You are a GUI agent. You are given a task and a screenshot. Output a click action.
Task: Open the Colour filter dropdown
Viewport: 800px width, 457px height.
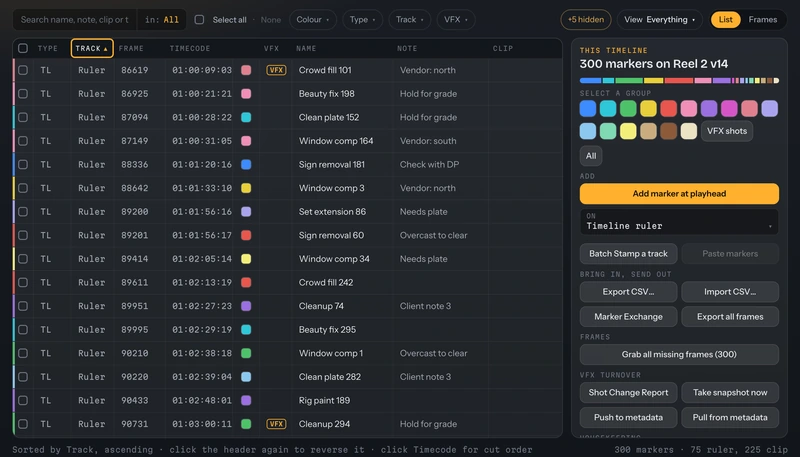click(313, 19)
